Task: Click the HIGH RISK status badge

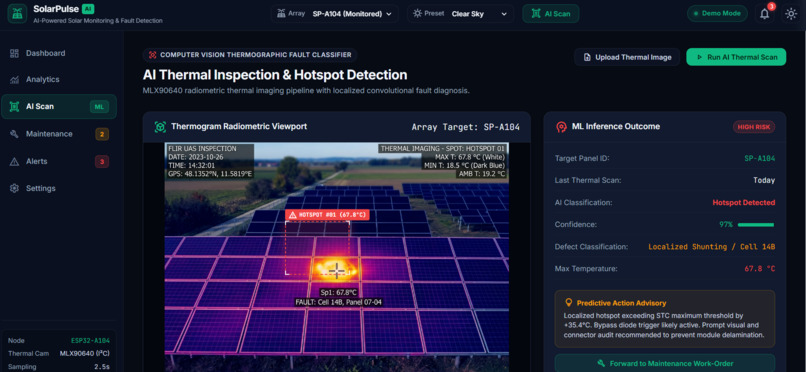Action: pyautogui.click(x=754, y=127)
